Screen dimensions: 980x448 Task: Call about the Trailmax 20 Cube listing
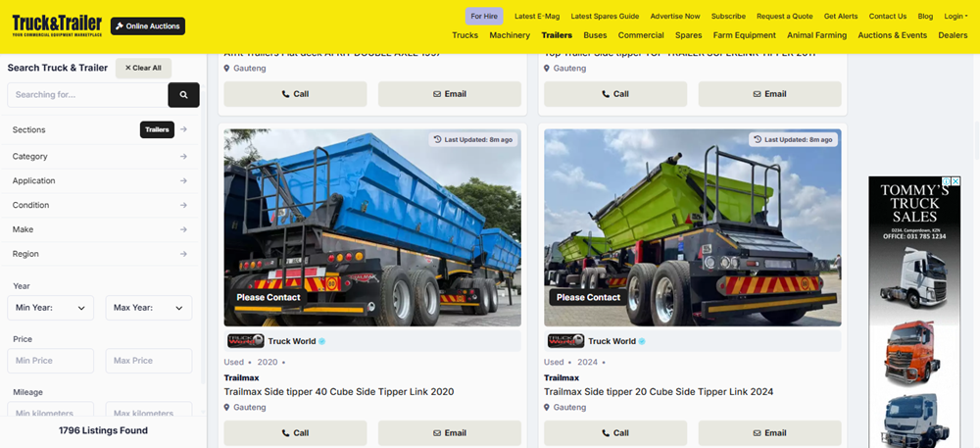click(x=615, y=433)
